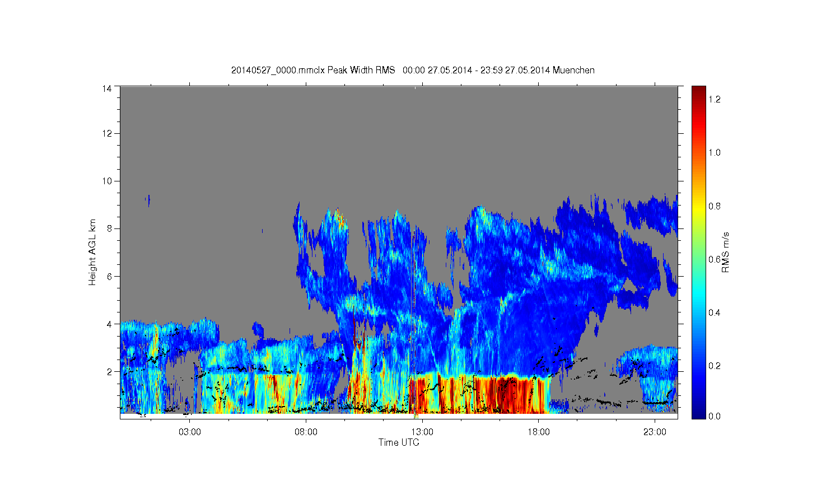Viewport: 840px width, 504px height.
Task: Click the 2 km height tick label
Action: pyautogui.click(x=109, y=371)
